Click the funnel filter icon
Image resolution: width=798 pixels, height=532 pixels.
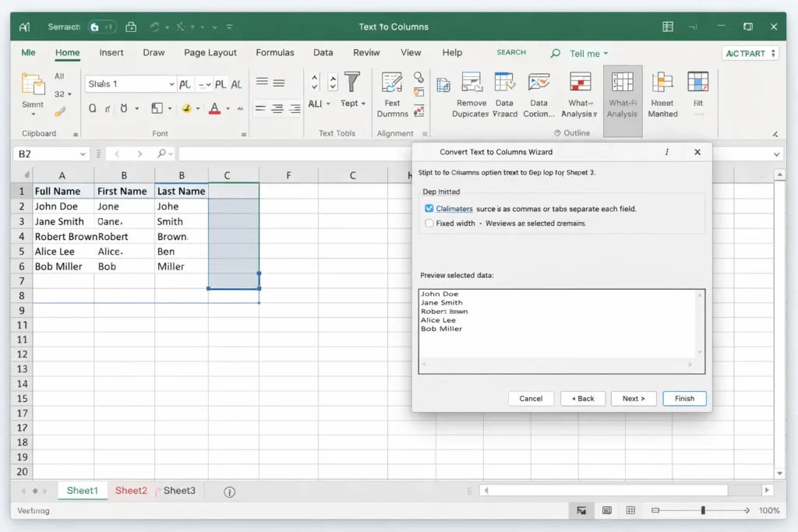352,83
